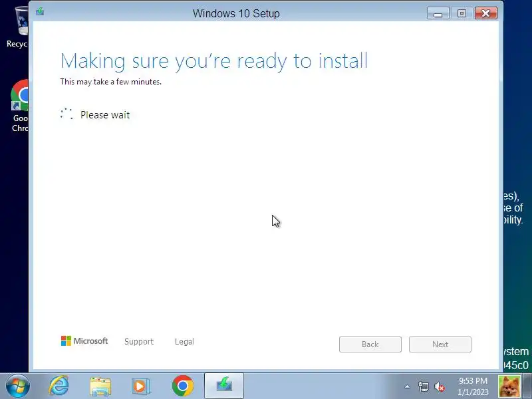Select the Google Chrome desktop shortcut
This screenshot has height=399, width=532.
pos(19,106)
